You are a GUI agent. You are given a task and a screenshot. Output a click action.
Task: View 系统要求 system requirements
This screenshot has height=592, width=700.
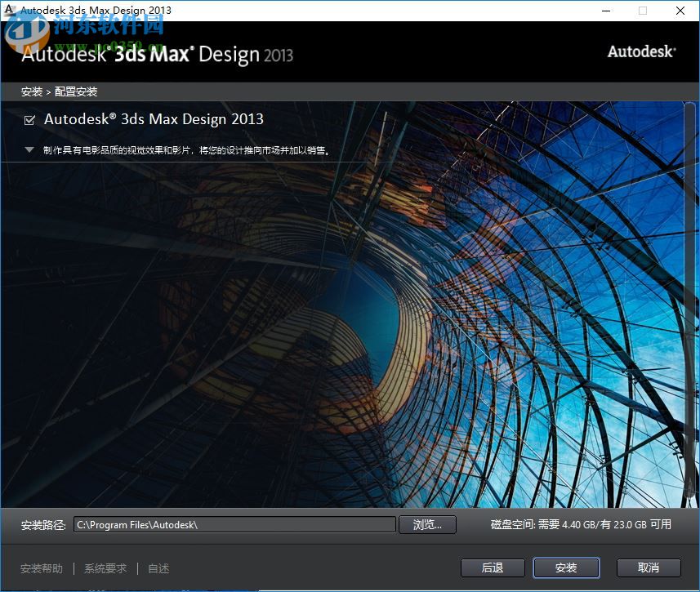click(x=105, y=568)
